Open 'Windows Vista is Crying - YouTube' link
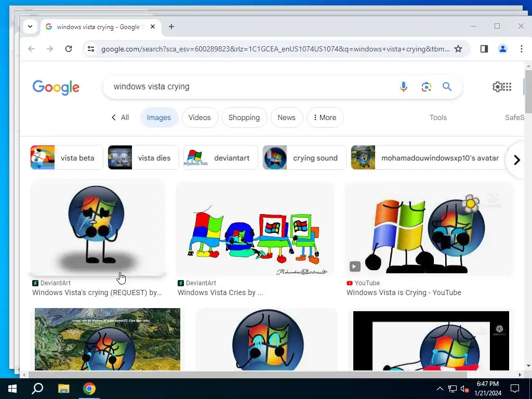 [x=404, y=292]
